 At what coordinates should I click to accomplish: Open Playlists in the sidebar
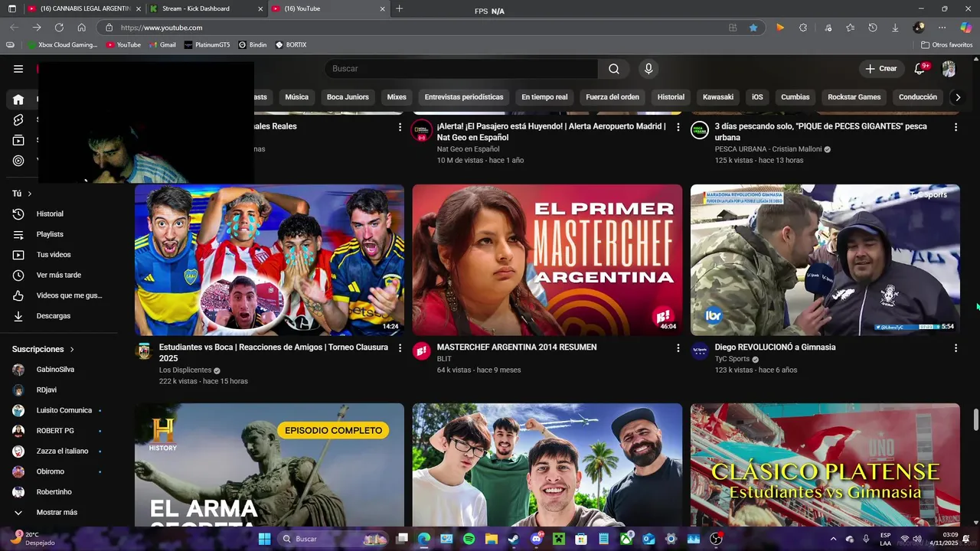[x=50, y=234]
